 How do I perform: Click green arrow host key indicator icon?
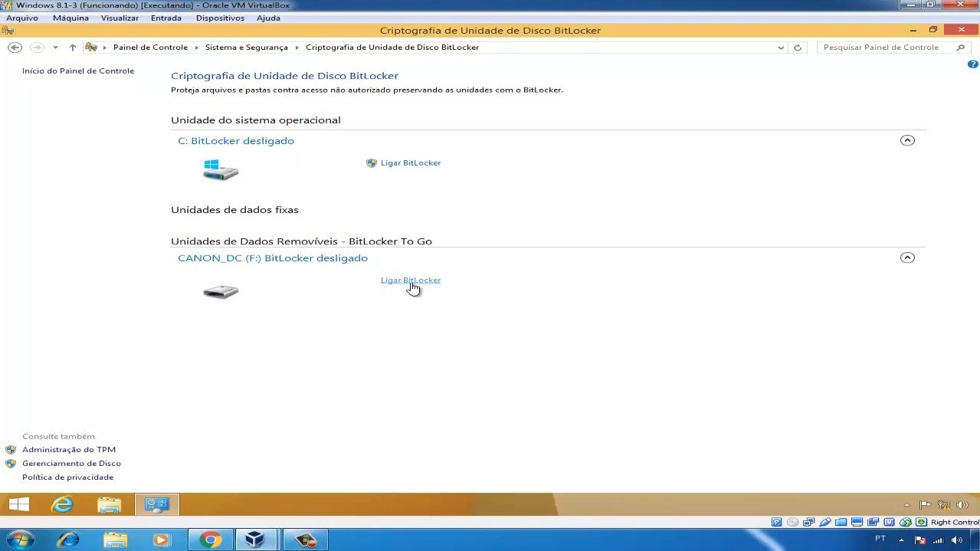pos(921,523)
